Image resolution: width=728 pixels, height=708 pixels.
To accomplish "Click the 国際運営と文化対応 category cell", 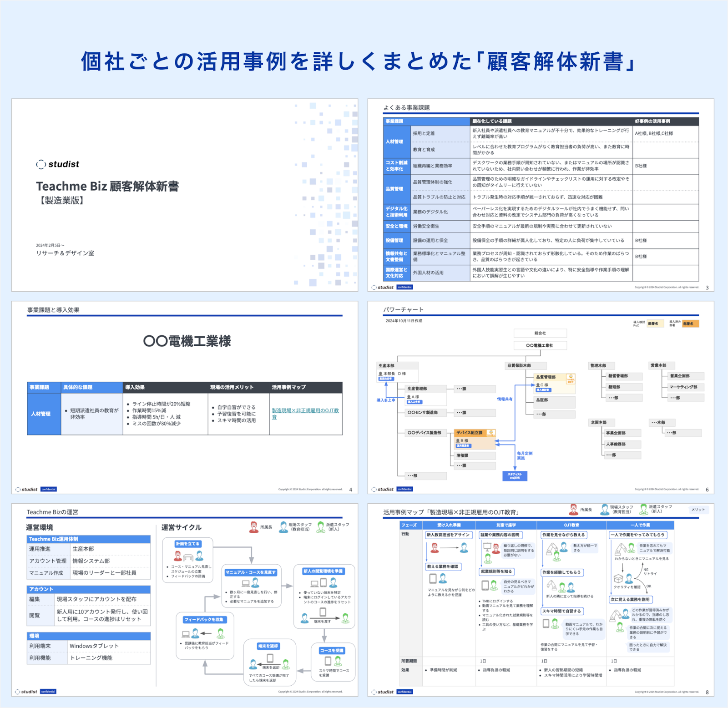I will tap(397, 273).
